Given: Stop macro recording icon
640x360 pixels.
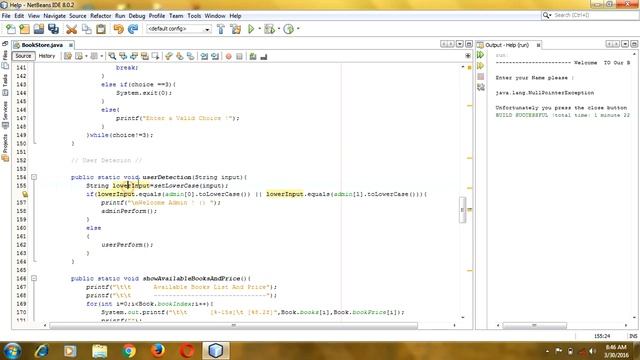Looking at the screenshot, I should point(240,56).
